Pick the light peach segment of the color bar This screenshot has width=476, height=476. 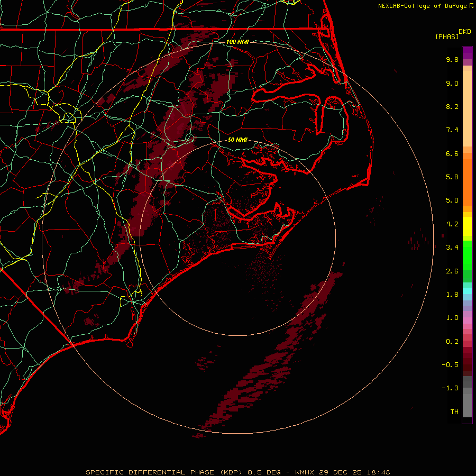pyautogui.click(x=467, y=108)
